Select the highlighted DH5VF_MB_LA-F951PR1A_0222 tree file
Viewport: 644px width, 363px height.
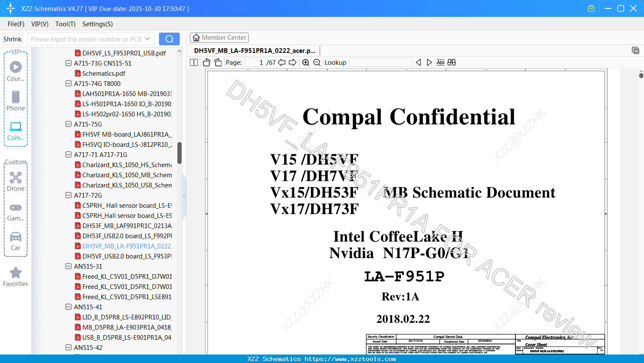point(127,246)
